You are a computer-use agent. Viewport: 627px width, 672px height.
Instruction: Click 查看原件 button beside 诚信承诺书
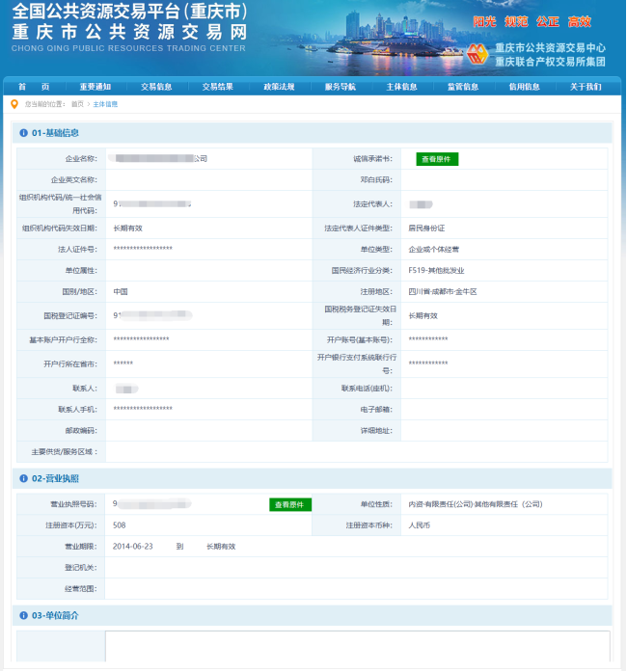[x=437, y=159]
